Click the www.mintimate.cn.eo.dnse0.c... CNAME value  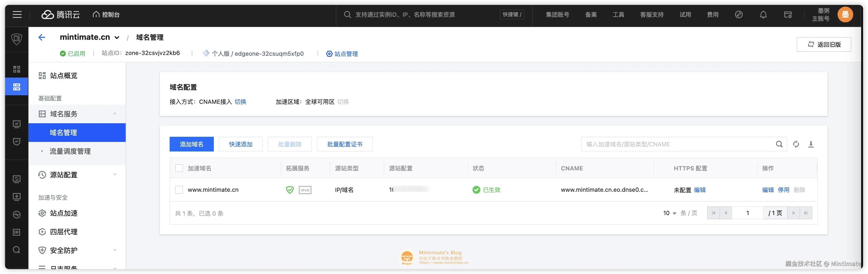pyautogui.click(x=605, y=190)
